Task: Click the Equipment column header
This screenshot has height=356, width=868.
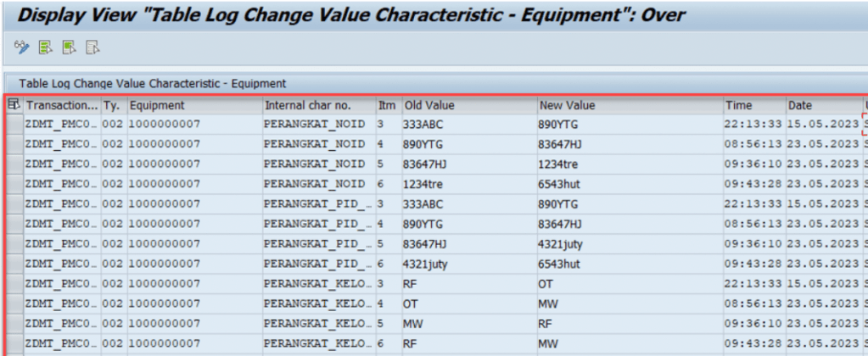Action: [193, 106]
